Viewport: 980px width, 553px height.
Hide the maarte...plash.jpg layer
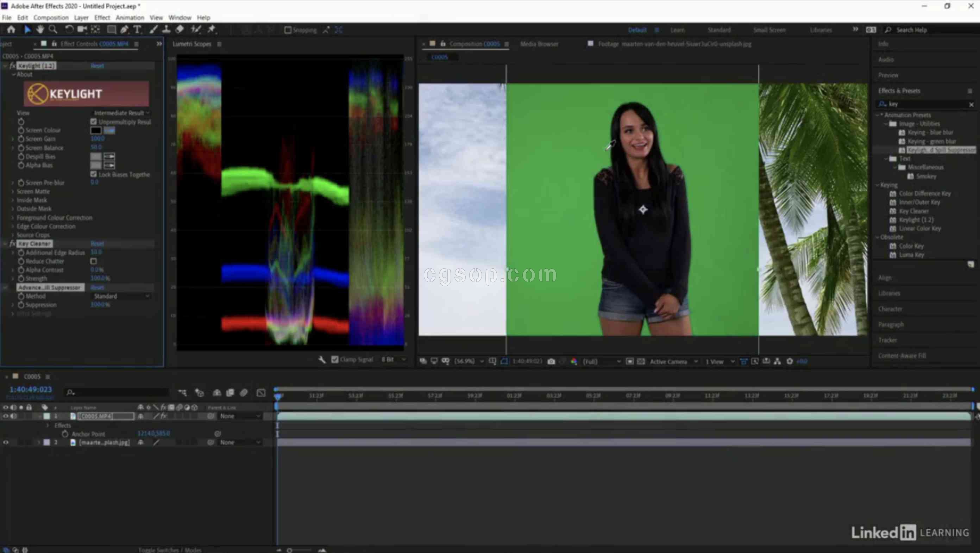[x=6, y=442]
